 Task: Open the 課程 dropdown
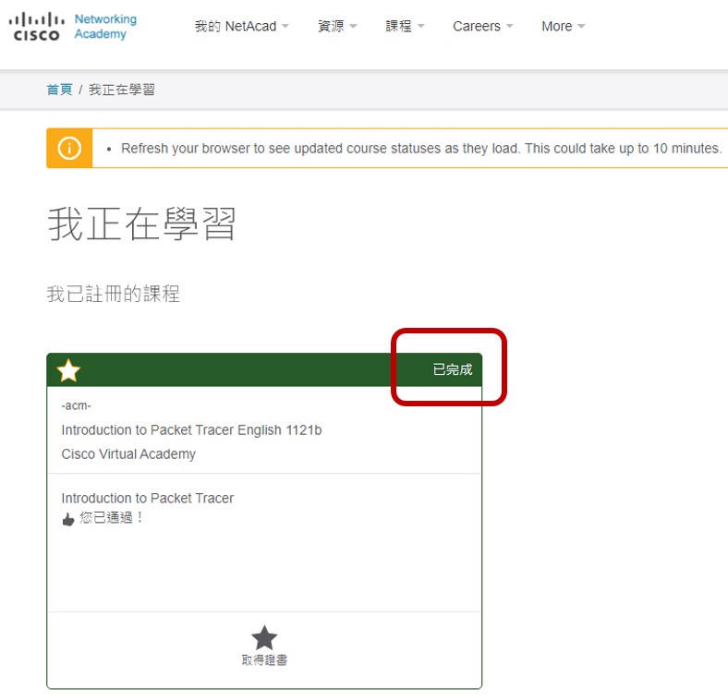pos(405,27)
